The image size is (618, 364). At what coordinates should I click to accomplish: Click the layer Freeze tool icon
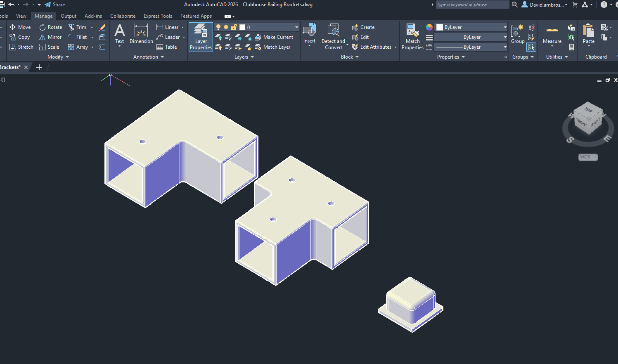tap(238, 37)
